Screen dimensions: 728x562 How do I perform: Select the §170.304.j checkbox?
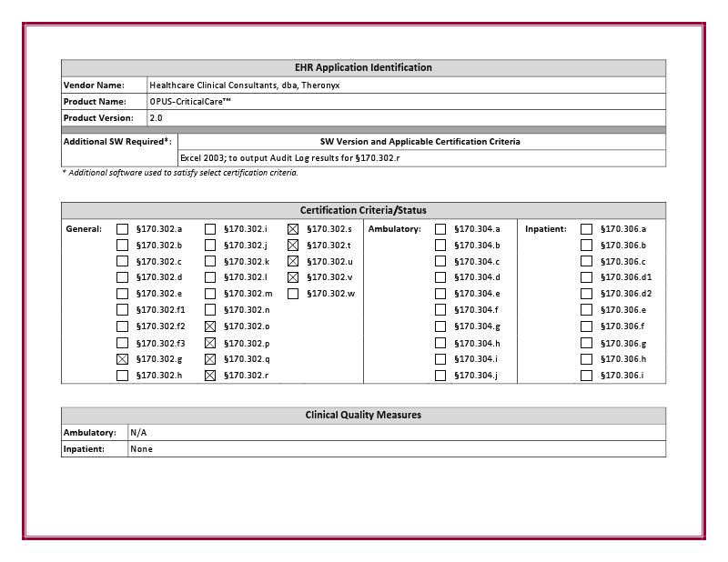point(440,376)
